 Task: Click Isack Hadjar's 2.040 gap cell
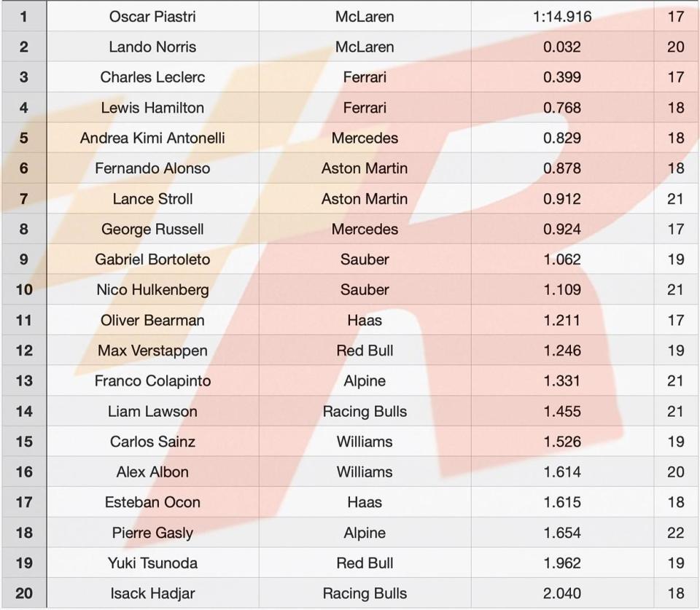pos(562,593)
